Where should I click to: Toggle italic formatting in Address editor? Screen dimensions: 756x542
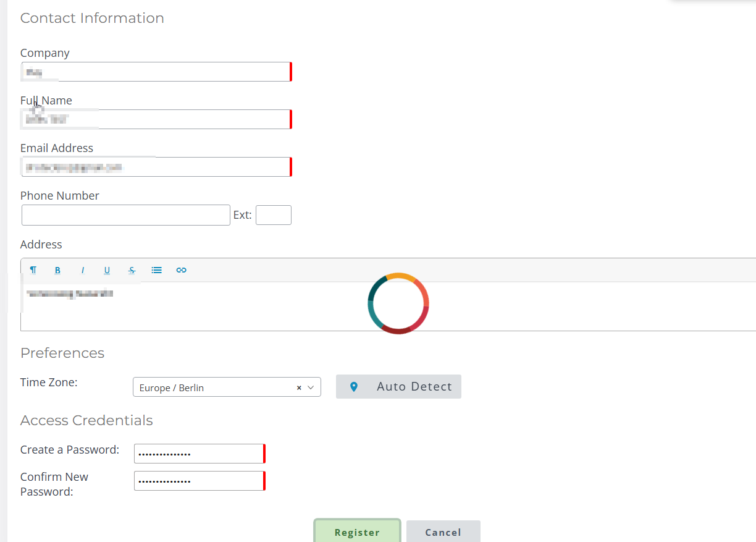point(82,270)
